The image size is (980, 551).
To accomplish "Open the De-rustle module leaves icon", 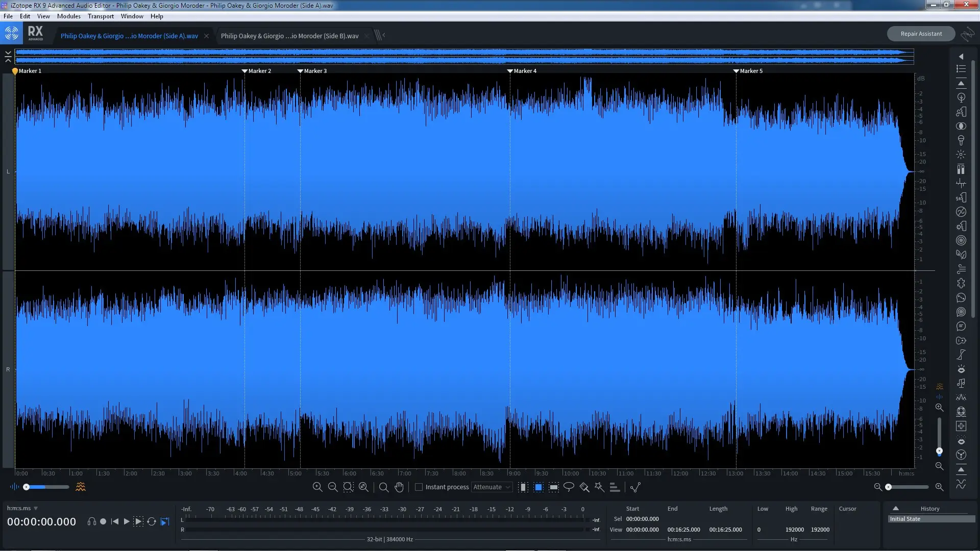I will pyautogui.click(x=961, y=255).
